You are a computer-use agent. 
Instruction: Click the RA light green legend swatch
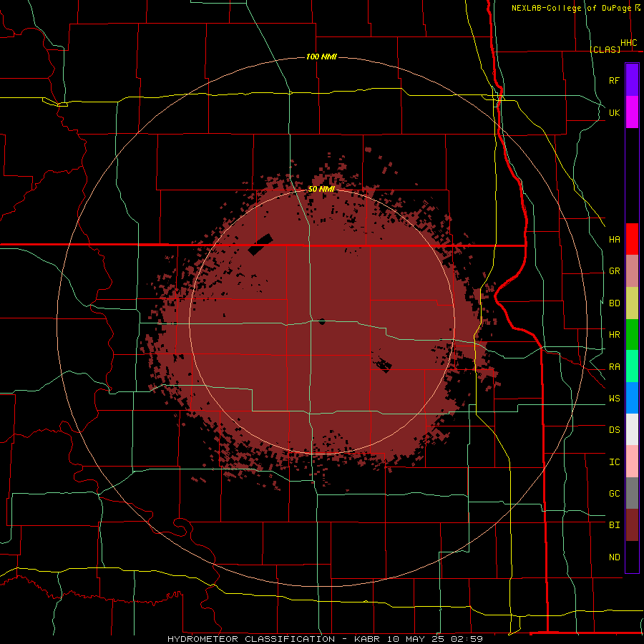632,366
